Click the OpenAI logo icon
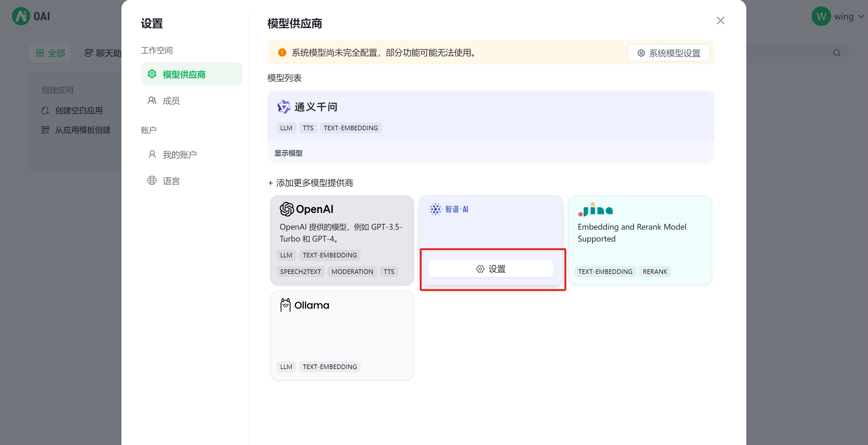This screenshot has width=868, height=445. [286, 209]
